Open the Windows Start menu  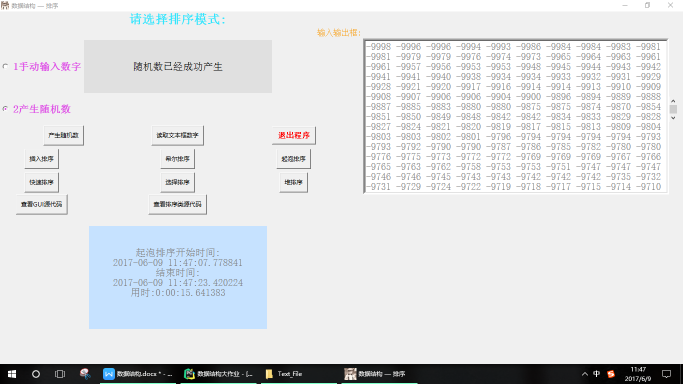12,374
